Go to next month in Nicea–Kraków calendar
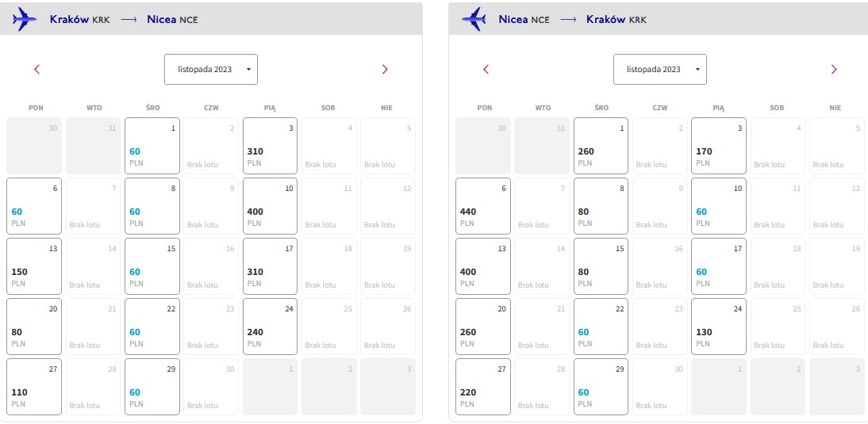868x424 pixels. tap(834, 69)
